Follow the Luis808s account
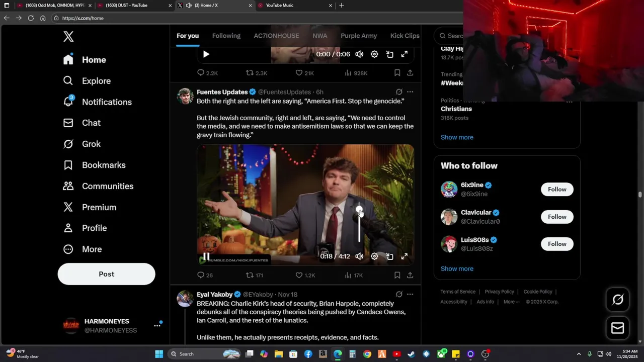 tap(557, 244)
